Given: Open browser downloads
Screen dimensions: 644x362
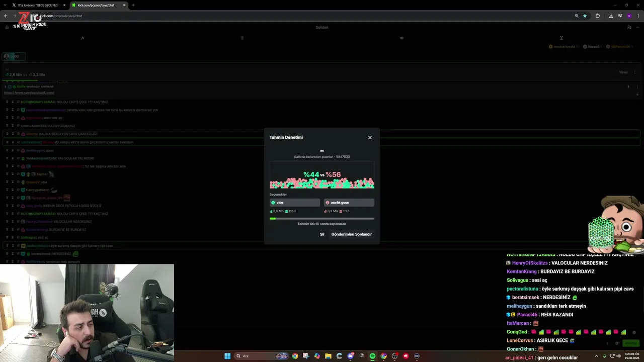Looking at the screenshot, I should pyautogui.click(x=611, y=16).
